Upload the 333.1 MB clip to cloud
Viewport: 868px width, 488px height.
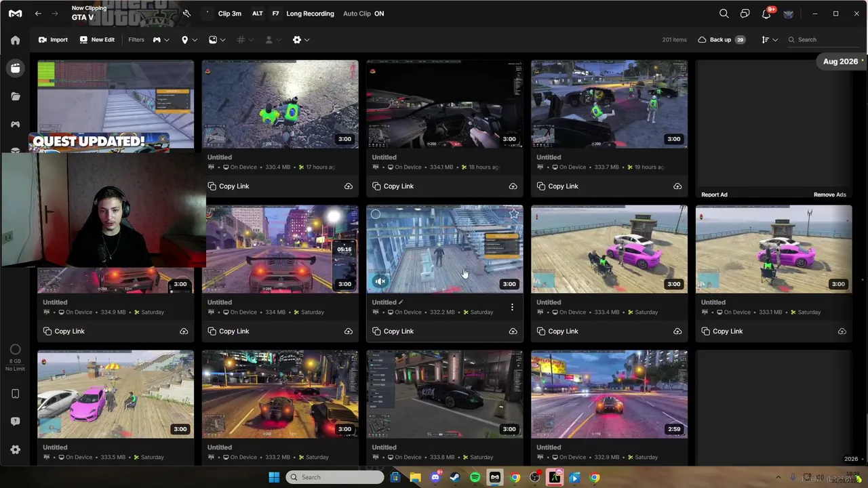[842, 331]
